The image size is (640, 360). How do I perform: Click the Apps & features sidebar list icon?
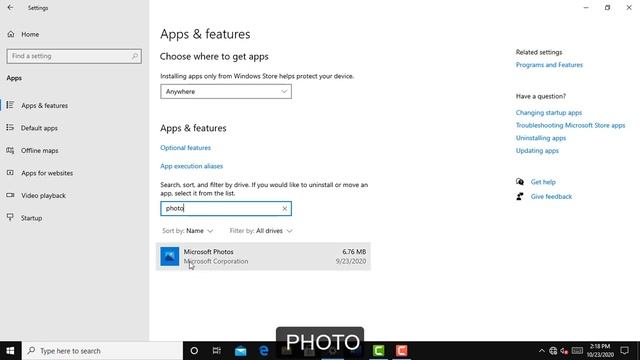[x=10, y=105]
